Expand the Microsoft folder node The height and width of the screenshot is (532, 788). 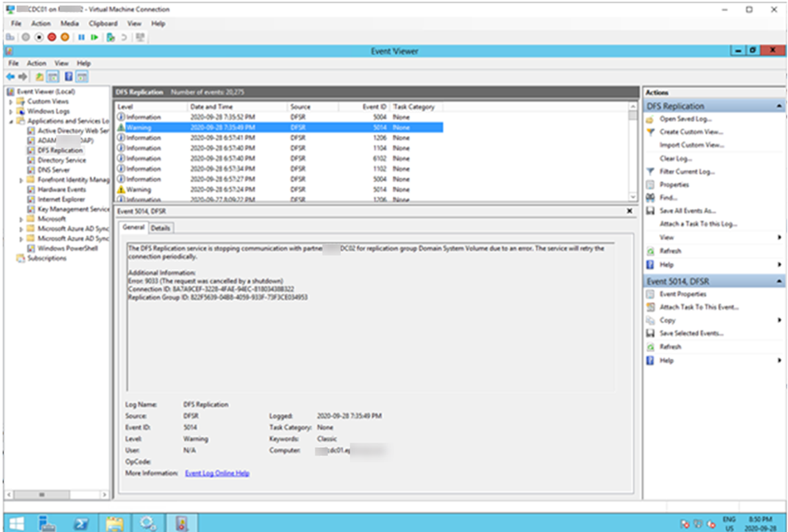pos(21,219)
